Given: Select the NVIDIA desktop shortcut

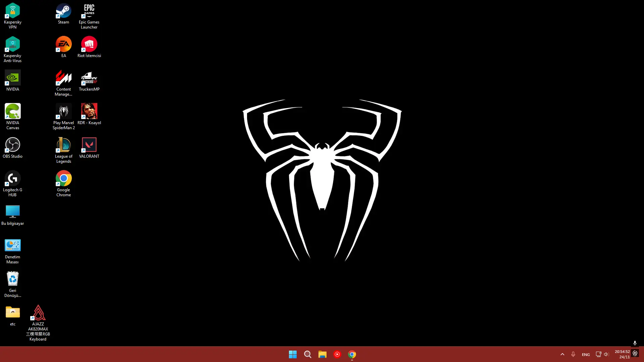Looking at the screenshot, I should coord(12,81).
